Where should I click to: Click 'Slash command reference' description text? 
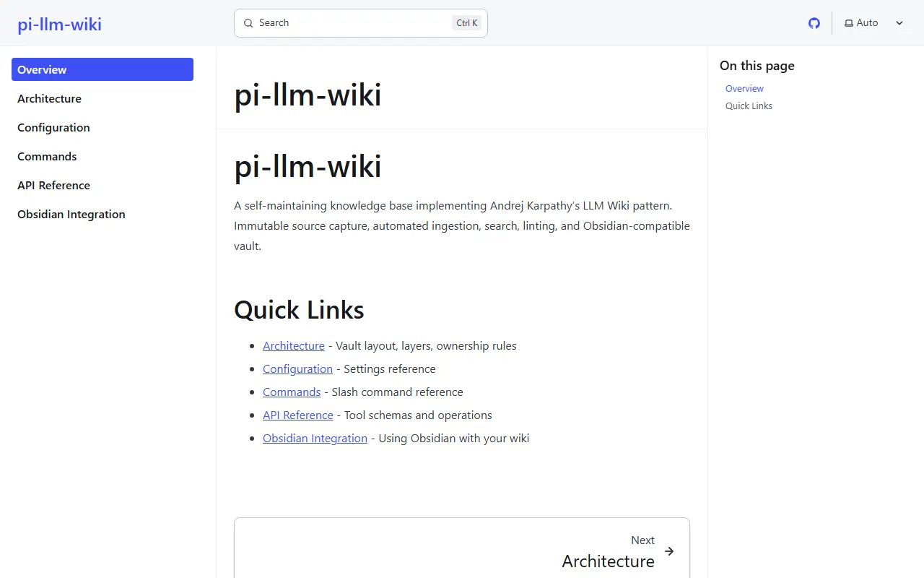pyautogui.click(x=397, y=392)
